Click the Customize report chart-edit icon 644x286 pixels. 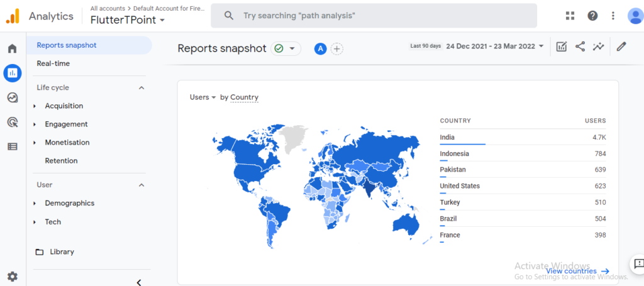click(562, 47)
